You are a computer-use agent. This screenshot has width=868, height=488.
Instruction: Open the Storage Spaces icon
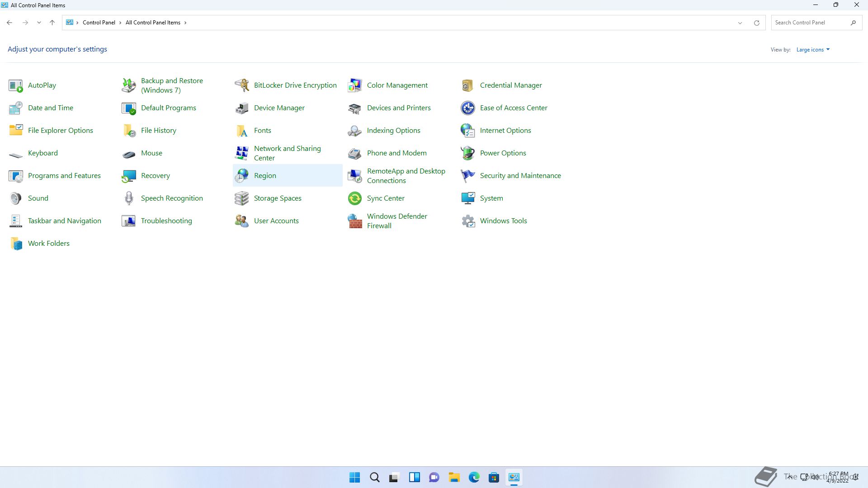pos(242,198)
